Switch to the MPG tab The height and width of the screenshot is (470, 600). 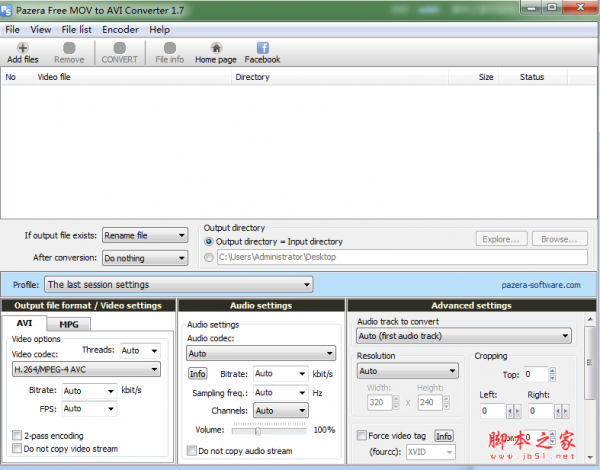[68, 324]
